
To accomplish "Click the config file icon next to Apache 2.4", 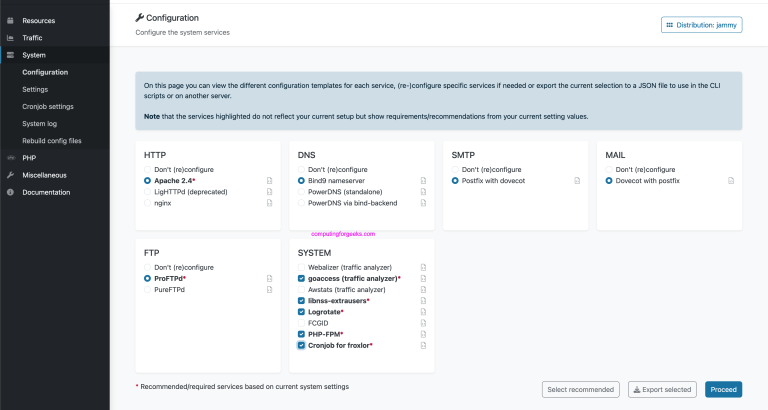I will 270,181.
